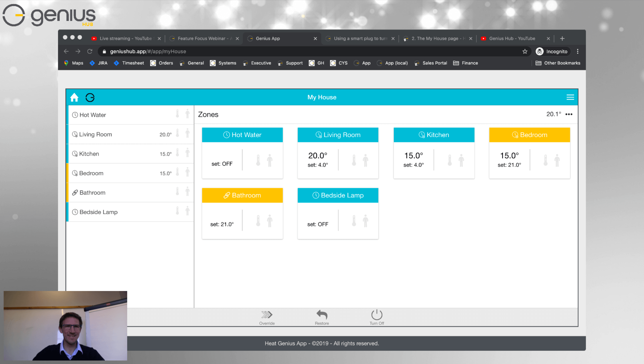Screen dimensions: 644x364
Task: Click the Override arrows icon
Action: pos(267,315)
